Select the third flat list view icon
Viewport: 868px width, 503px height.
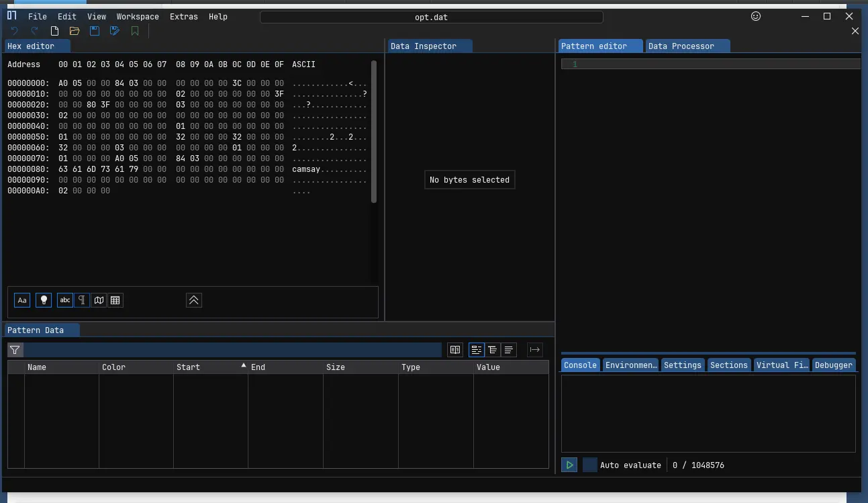coord(509,350)
